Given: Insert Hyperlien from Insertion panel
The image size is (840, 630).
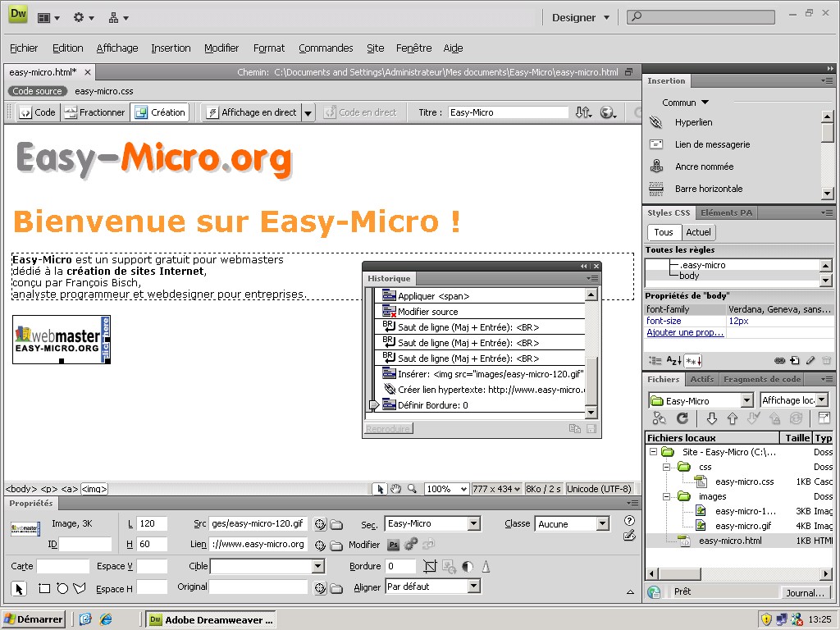Looking at the screenshot, I should click(693, 122).
